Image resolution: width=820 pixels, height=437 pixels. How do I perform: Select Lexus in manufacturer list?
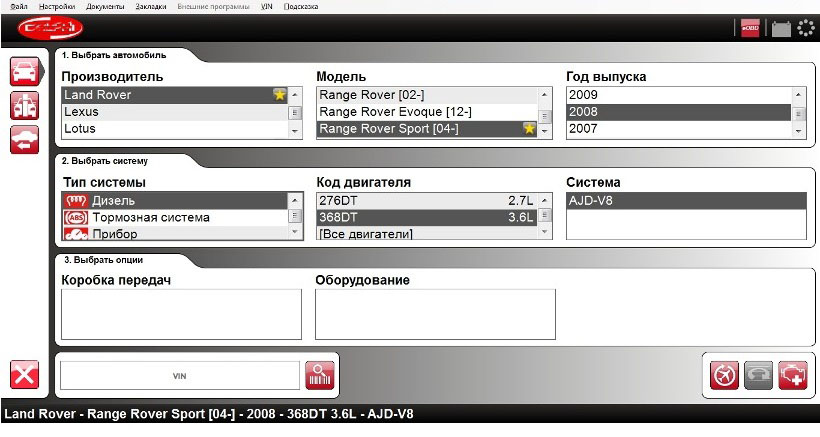(x=175, y=112)
